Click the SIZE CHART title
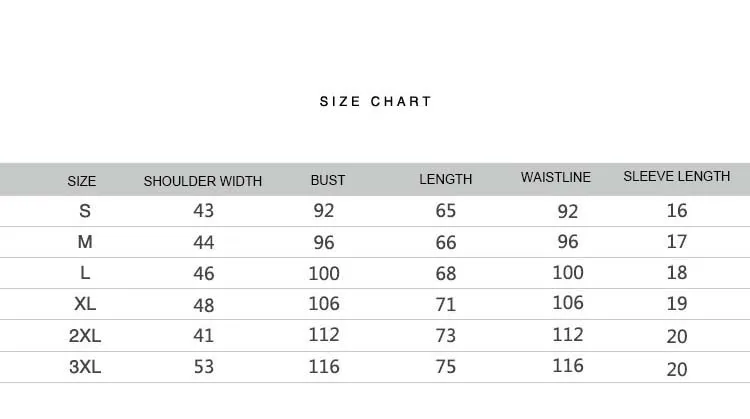This screenshot has height=419, width=750. 375,101
